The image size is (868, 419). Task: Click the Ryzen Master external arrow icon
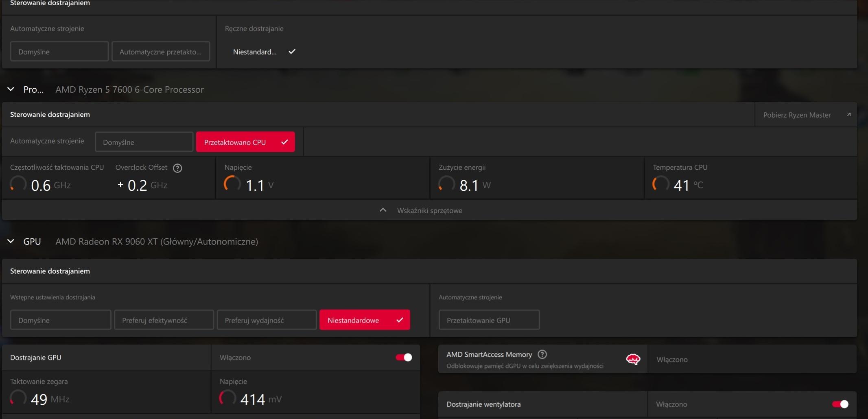pyautogui.click(x=848, y=114)
